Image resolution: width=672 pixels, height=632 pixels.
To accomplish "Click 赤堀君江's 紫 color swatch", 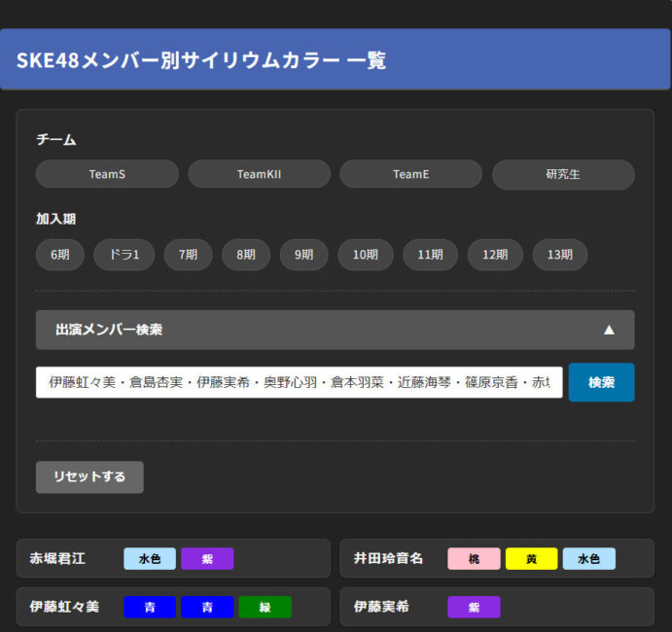I will point(207,558).
